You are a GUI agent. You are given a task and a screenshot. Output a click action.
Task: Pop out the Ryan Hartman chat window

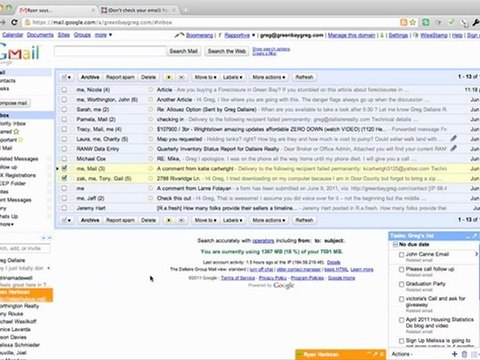(x=375, y=354)
